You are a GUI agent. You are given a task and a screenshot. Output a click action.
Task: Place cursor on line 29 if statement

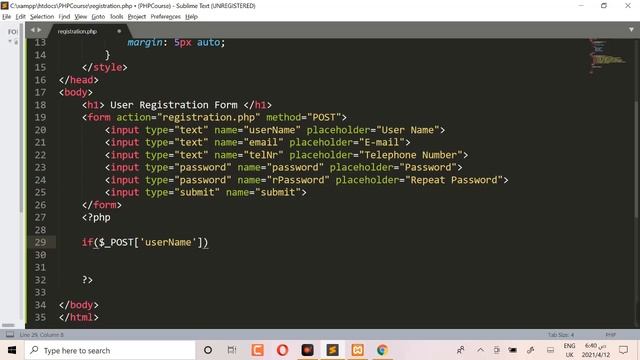pyautogui.click(x=145, y=242)
